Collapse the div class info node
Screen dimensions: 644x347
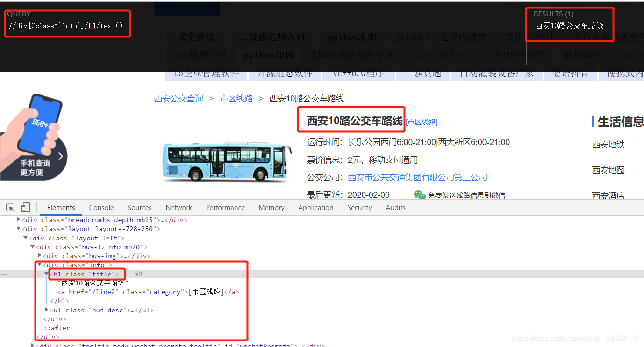[40, 265]
